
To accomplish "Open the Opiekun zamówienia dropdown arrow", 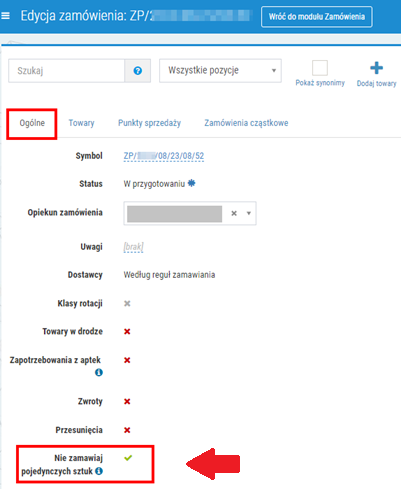I will click(x=249, y=213).
